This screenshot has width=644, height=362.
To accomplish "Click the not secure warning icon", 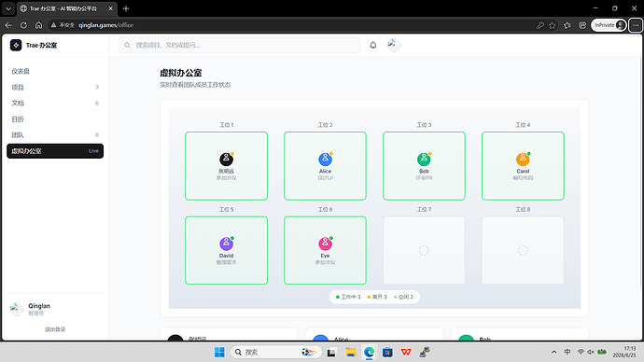I will 53,25.
